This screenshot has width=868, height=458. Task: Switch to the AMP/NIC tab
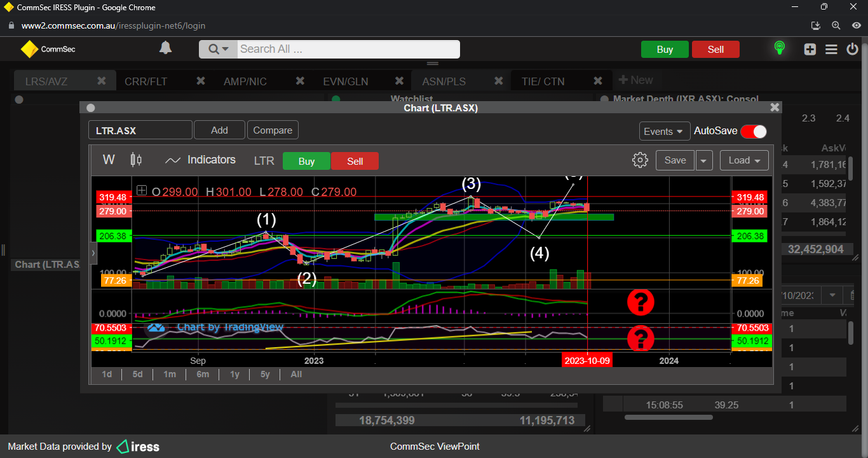(245, 81)
